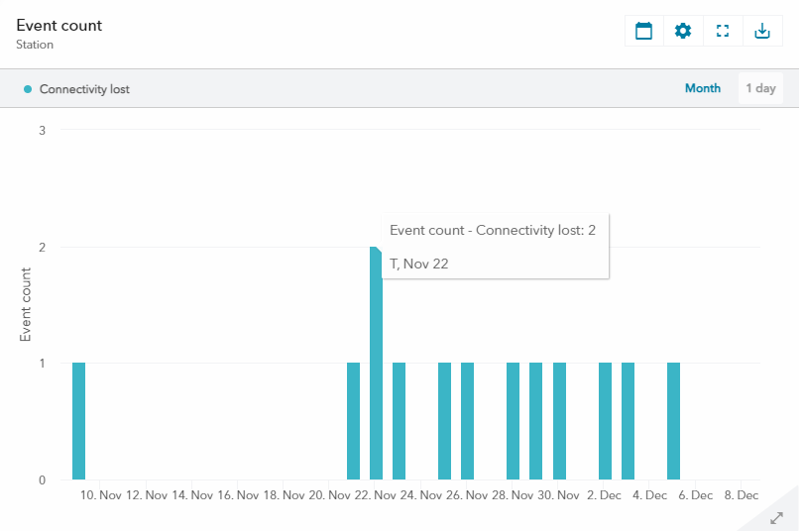Screen dimensions: 802x532
Task: Download the chart data
Action: click(x=762, y=31)
